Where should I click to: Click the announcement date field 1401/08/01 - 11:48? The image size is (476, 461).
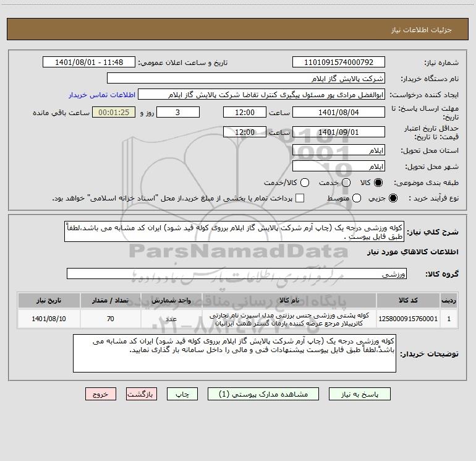89,62
